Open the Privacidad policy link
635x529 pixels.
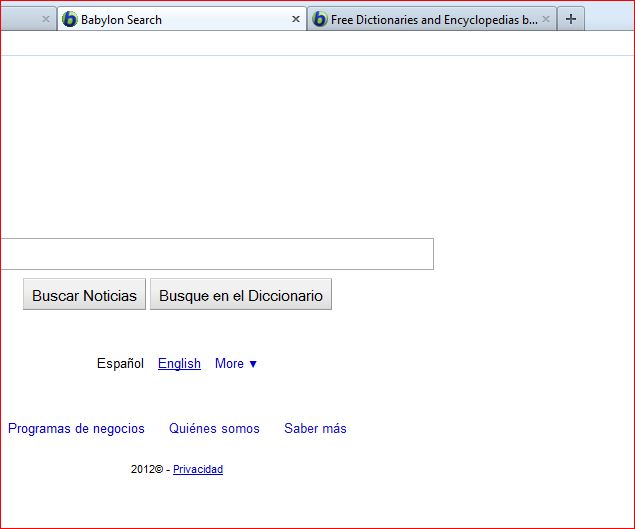pos(198,469)
